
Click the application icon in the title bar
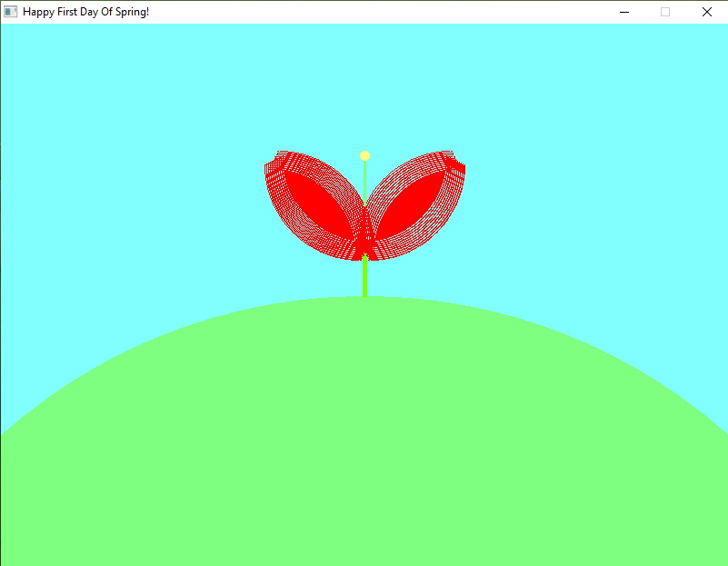[11, 12]
